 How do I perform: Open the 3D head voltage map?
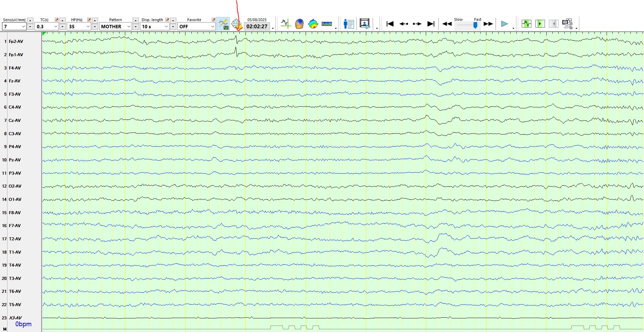[299, 24]
